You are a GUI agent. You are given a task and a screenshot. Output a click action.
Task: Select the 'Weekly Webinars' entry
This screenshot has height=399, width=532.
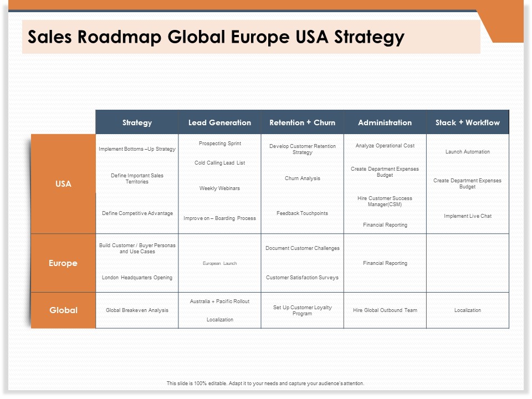point(219,188)
